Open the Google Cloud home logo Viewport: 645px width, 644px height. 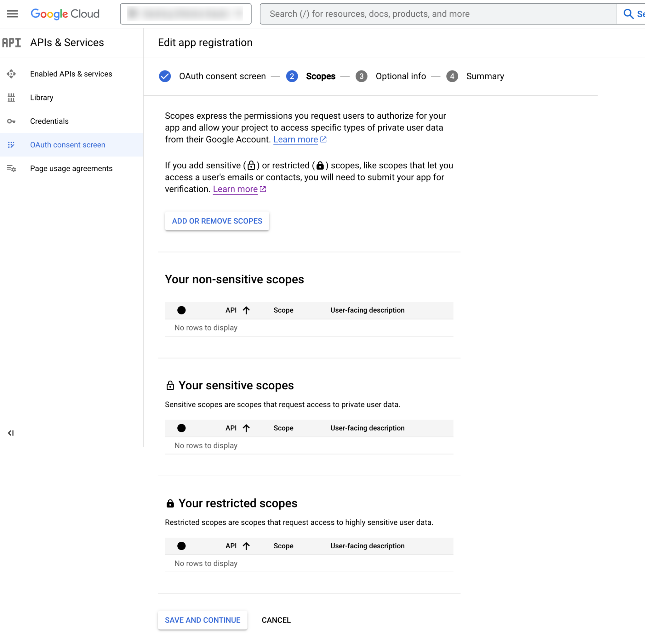click(65, 14)
